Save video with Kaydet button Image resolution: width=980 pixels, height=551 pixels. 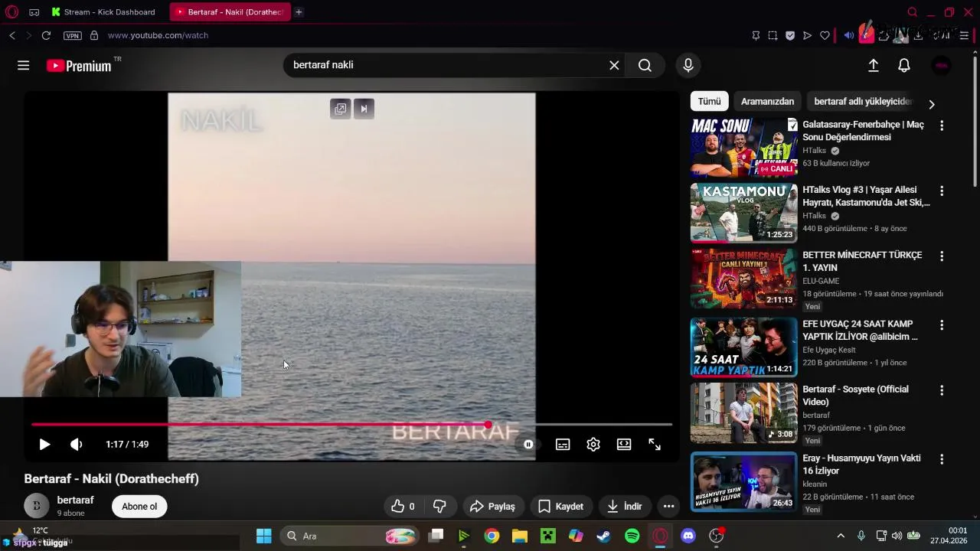(x=561, y=506)
